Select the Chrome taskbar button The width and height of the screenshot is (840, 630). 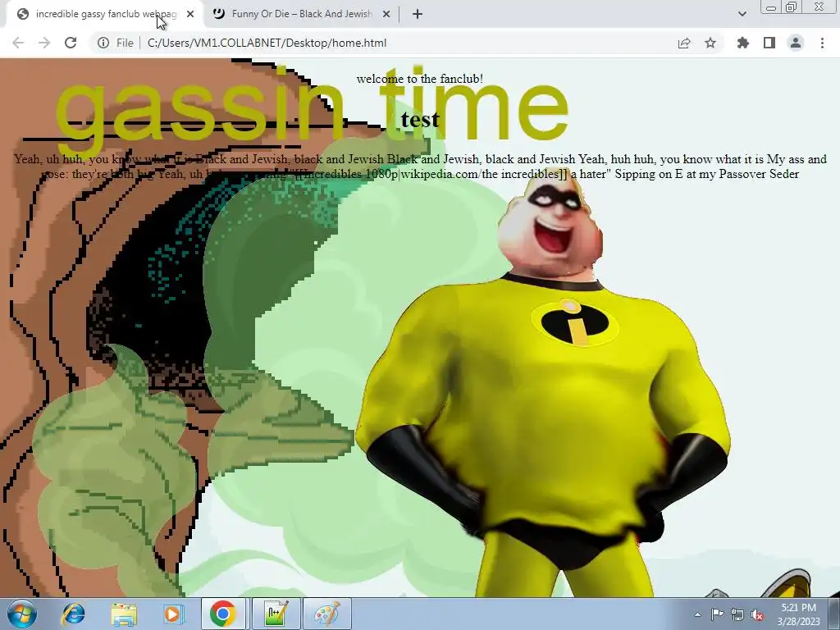223,614
